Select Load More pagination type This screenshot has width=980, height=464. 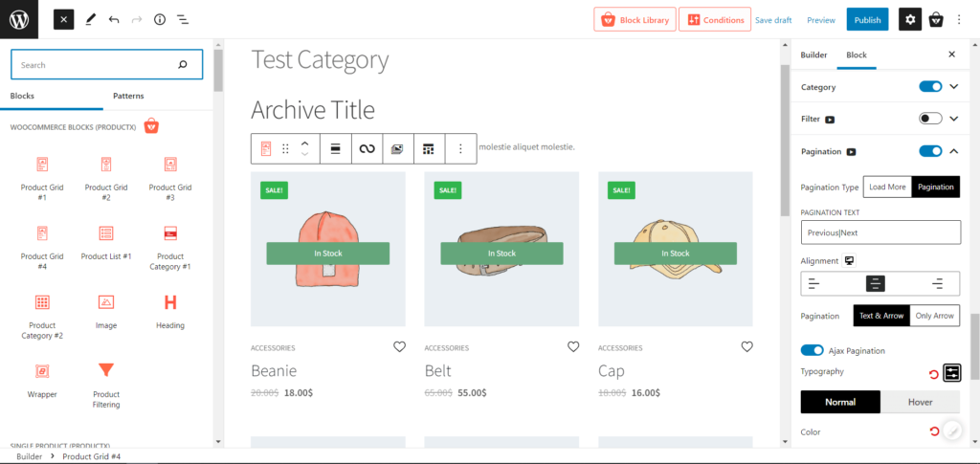click(x=887, y=187)
